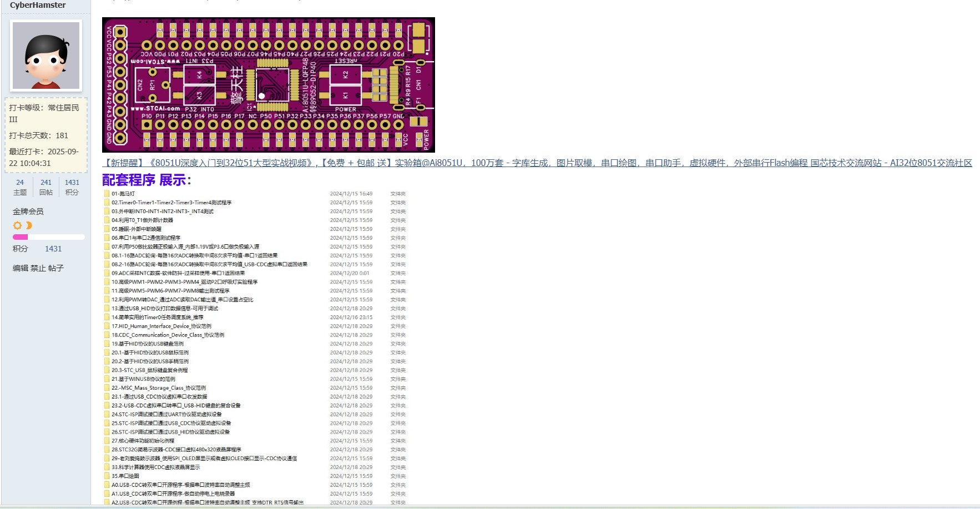Image resolution: width=980 pixels, height=509 pixels.
Task: Click date 2024/12/16 23:15 in folder list
Action: tap(351, 318)
